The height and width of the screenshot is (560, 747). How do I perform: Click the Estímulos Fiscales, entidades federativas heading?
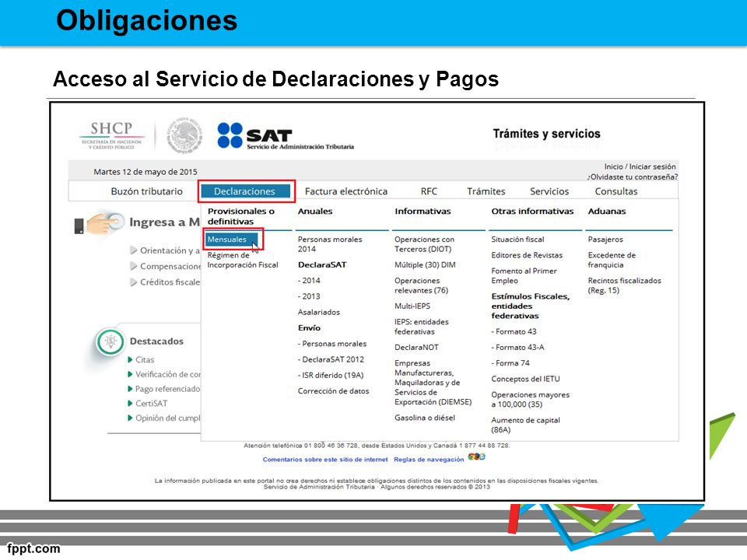530,306
